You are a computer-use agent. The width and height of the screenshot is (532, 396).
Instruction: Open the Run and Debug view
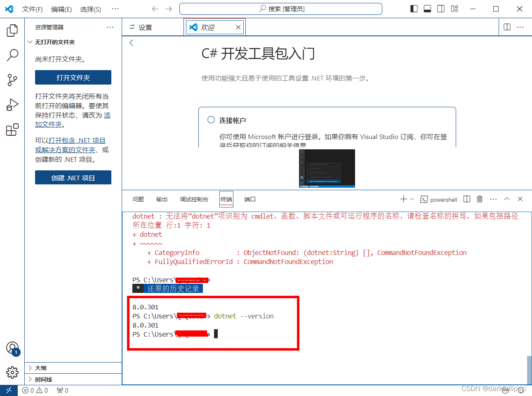[12, 104]
